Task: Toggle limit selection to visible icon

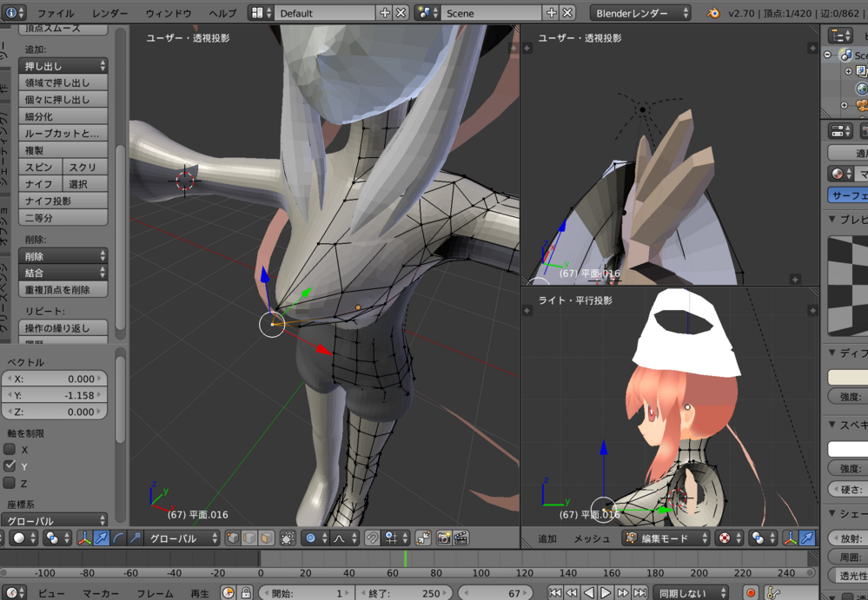Action: point(288,537)
